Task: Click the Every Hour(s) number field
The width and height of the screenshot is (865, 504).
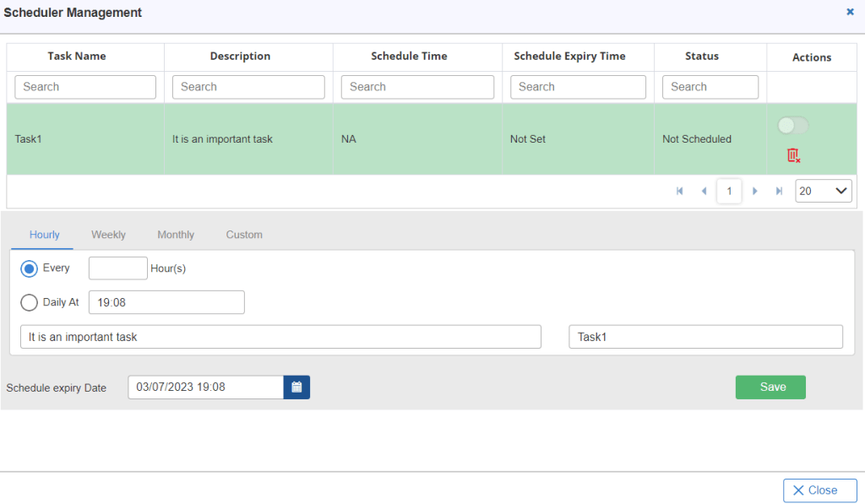Action: pos(118,268)
